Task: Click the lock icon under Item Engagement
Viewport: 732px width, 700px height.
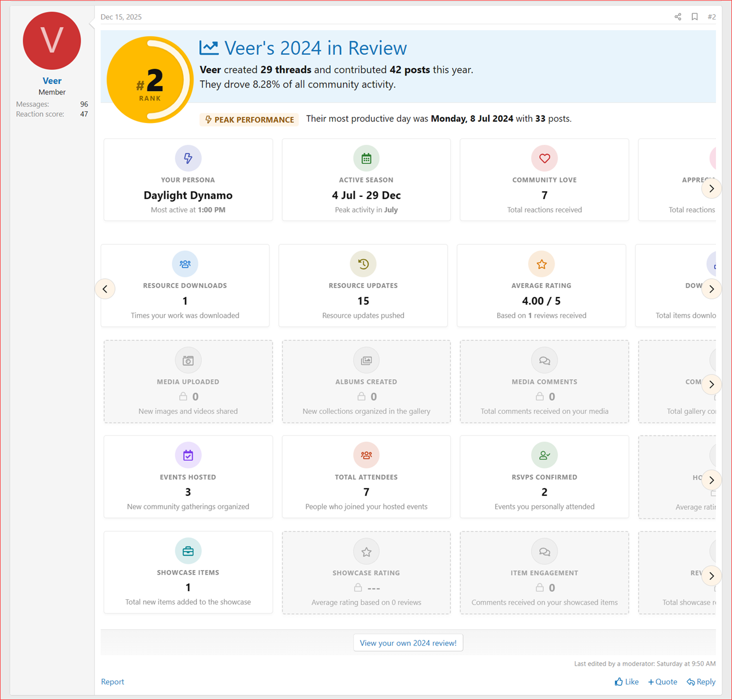Action: click(x=540, y=587)
